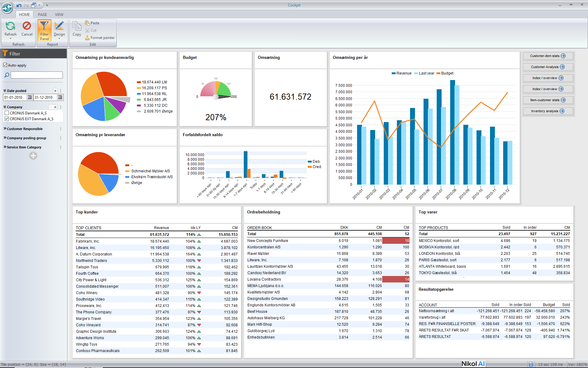The image size is (588, 368).
Task: Check the CRONUS Danmark A_S company
Action: (x=7, y=113)
